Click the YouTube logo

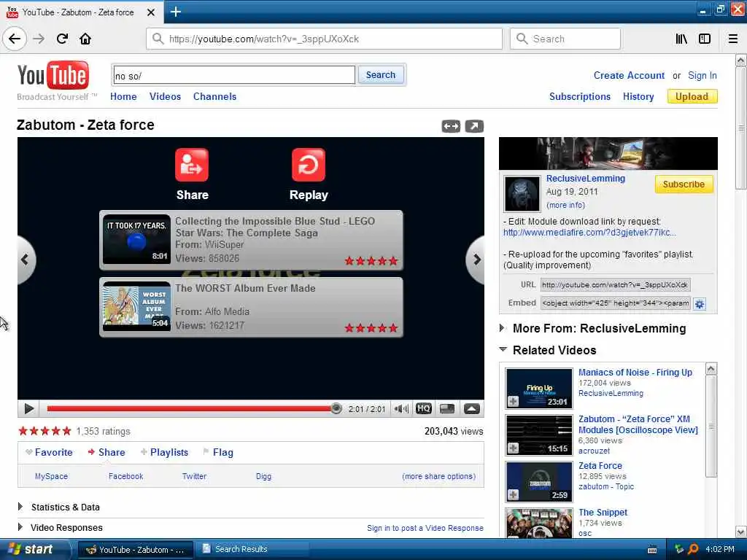tap(53, 75)
